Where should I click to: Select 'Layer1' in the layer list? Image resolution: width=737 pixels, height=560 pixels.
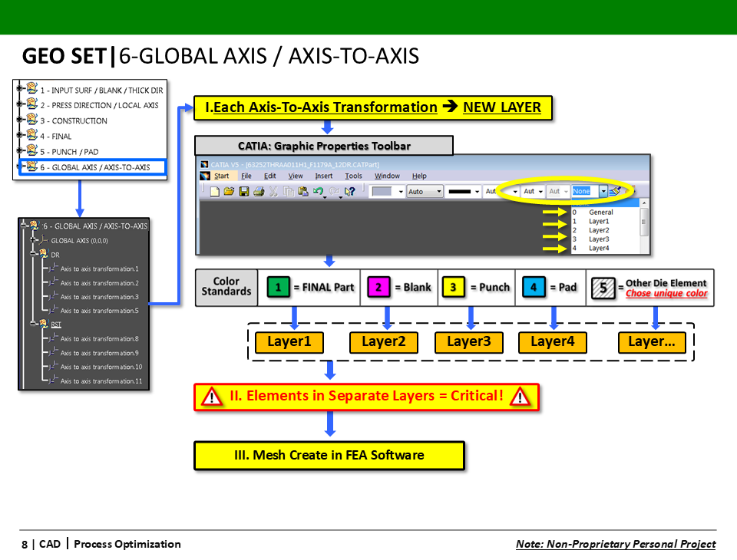[x=606, y=221]
